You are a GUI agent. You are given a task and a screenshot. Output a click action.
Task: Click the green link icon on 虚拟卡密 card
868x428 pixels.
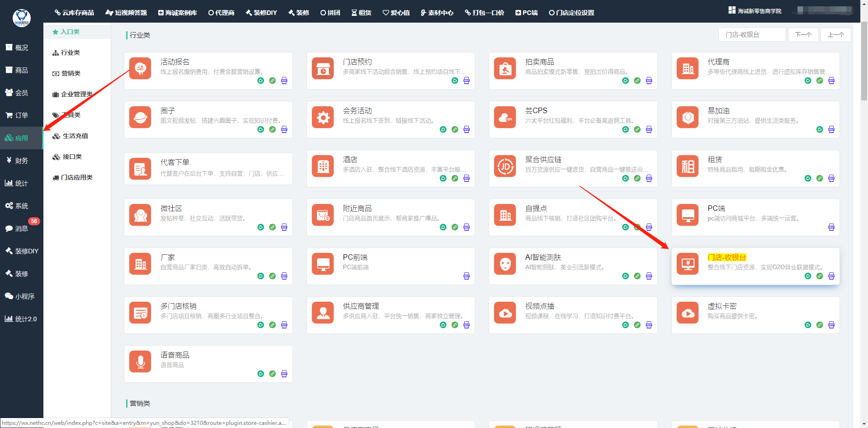pyautogui.click(x=820, y=325)
